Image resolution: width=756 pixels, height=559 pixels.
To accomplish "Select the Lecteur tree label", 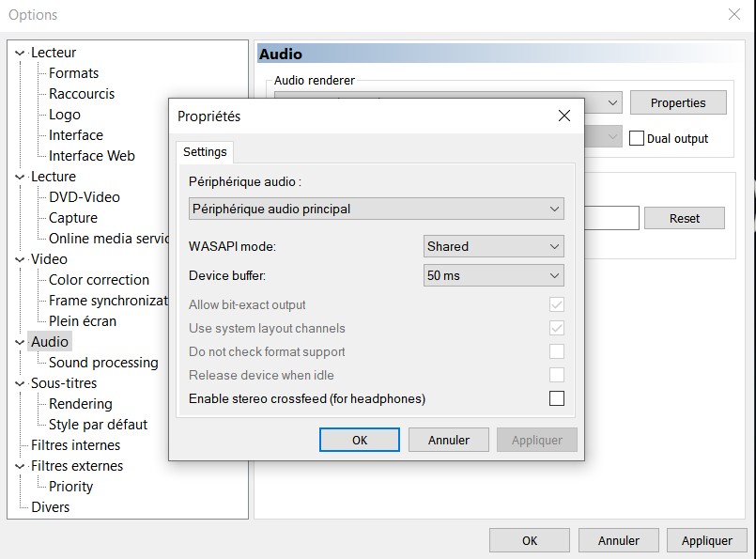I will pos(54,53).
